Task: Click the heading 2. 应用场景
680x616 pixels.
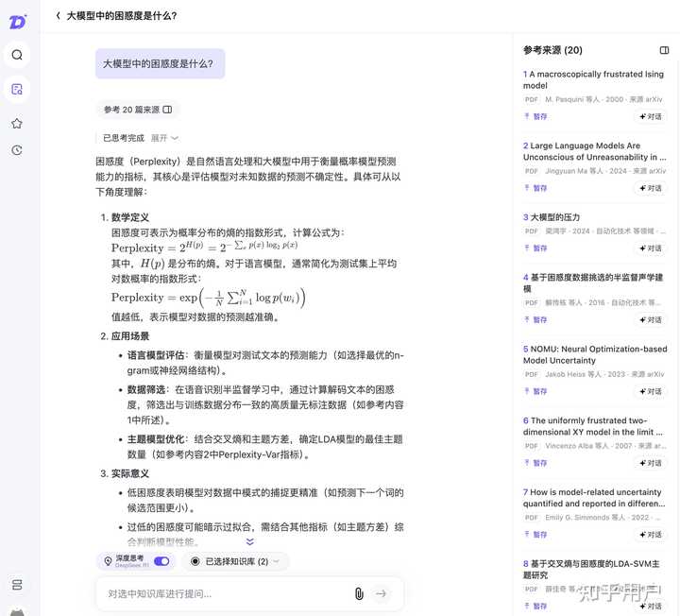Action: [125, 336]
